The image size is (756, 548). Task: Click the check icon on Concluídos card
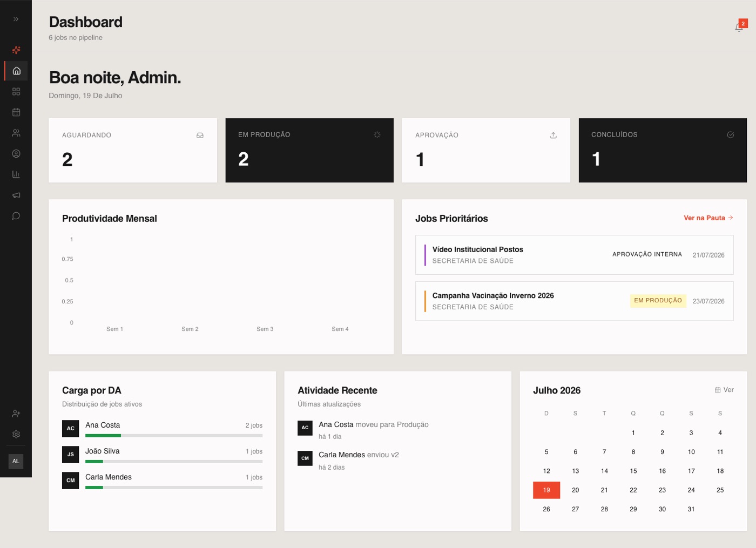pos(731,135)
